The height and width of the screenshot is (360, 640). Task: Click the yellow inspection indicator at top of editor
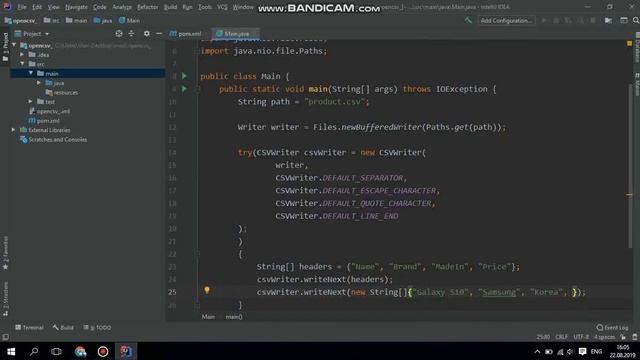tap(629, 43)
